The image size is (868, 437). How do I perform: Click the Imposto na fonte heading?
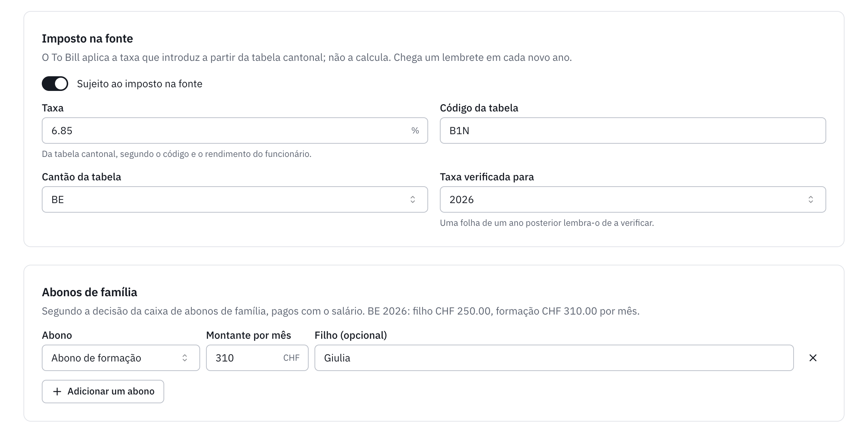87,38
